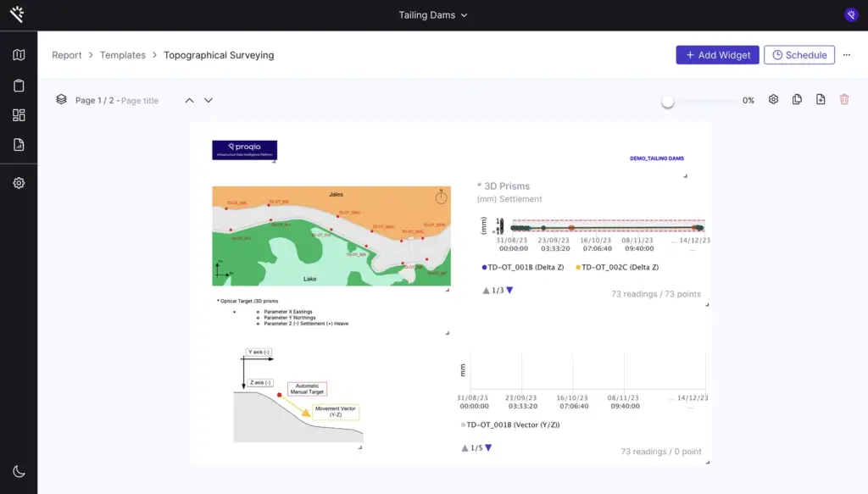Open settings gear in left sidebar
This screenshot has height=494, width=868.
click(19, 183)
